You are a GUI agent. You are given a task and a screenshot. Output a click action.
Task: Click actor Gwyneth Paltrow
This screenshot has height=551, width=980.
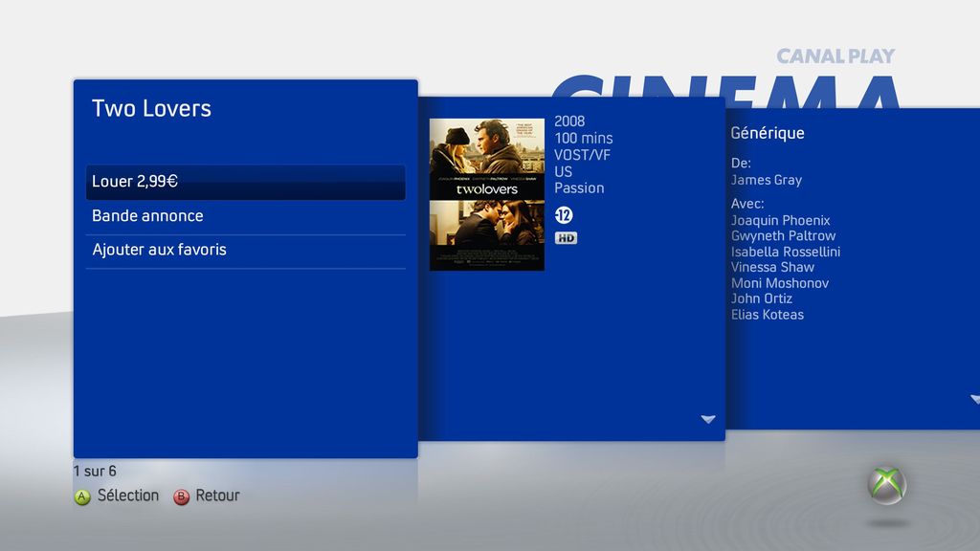coord(783,236)
